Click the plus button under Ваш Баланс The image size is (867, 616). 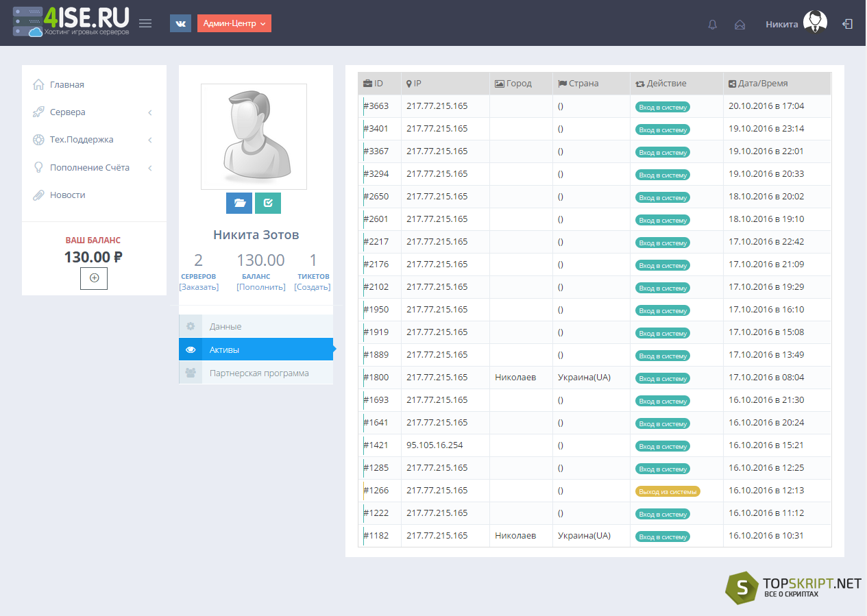click(94, 278)
